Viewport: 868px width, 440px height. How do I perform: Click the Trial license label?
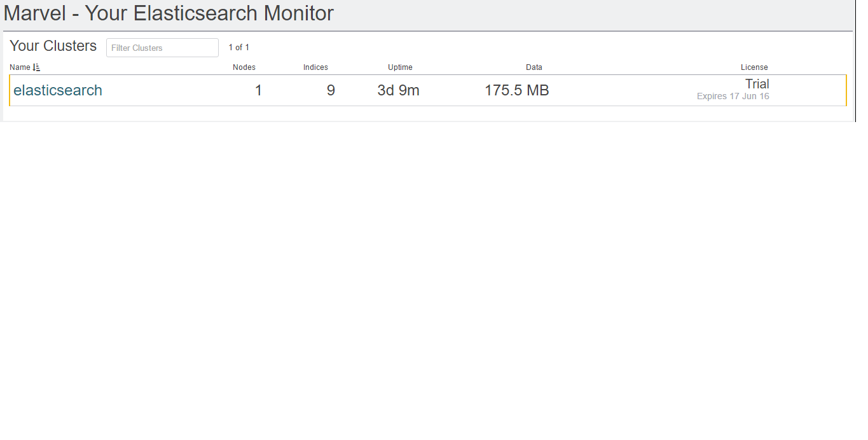click(757, 84)
